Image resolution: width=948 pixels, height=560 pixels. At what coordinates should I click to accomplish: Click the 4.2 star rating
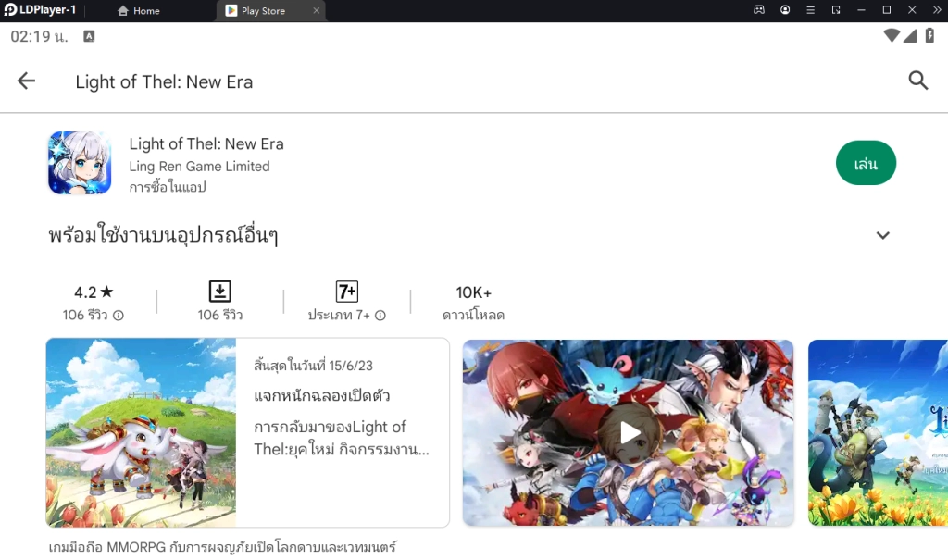(x=94, y=291)
